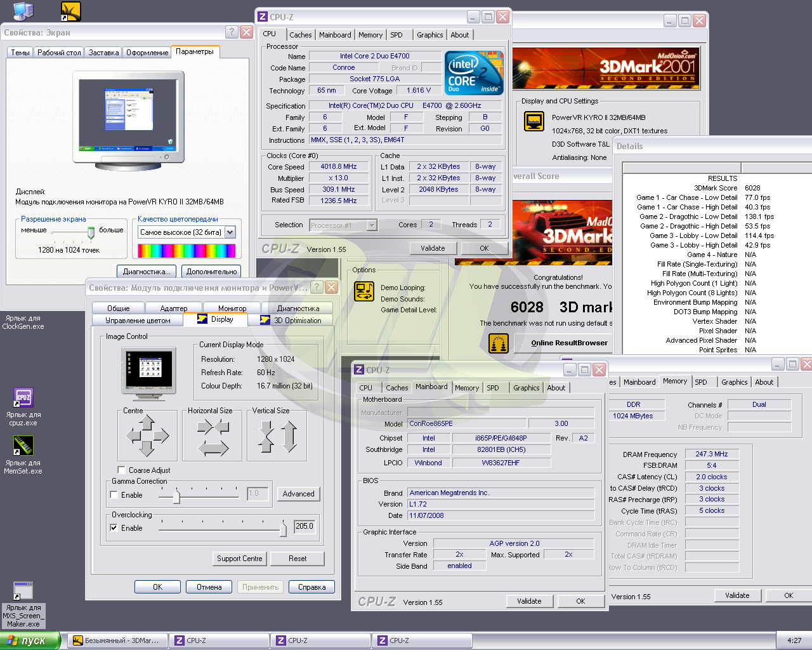Click the taskbar clock 4:27
The width and height of the screenshot is (812, 650).
pyautogui.click(x=794, y=641)
